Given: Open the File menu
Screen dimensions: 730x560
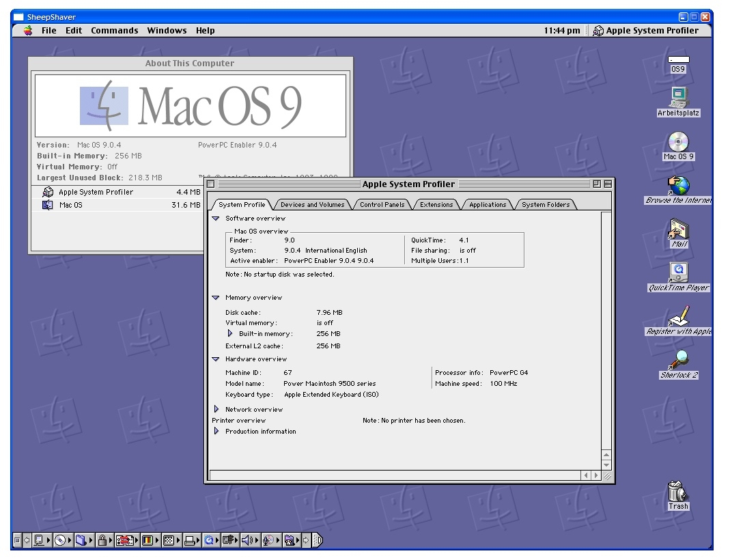Looking at the screenshot, I should [x=49, y=30].
